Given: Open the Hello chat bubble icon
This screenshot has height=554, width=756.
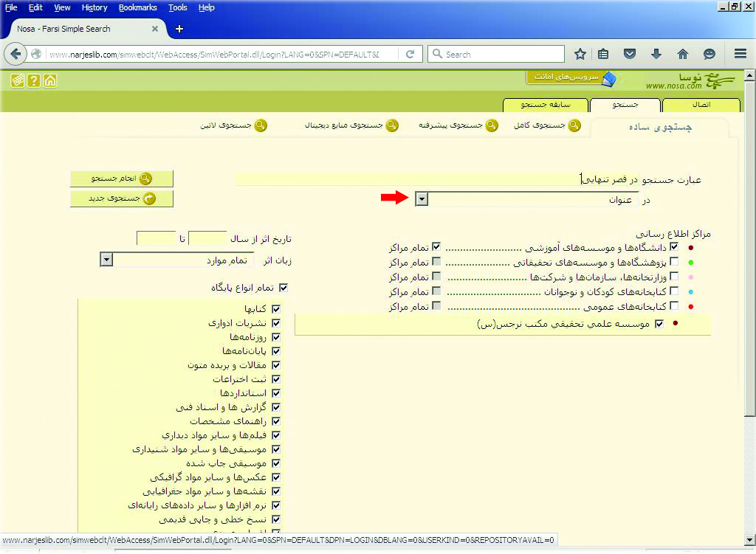Looking at the screenshot, I should coord(709,54).
